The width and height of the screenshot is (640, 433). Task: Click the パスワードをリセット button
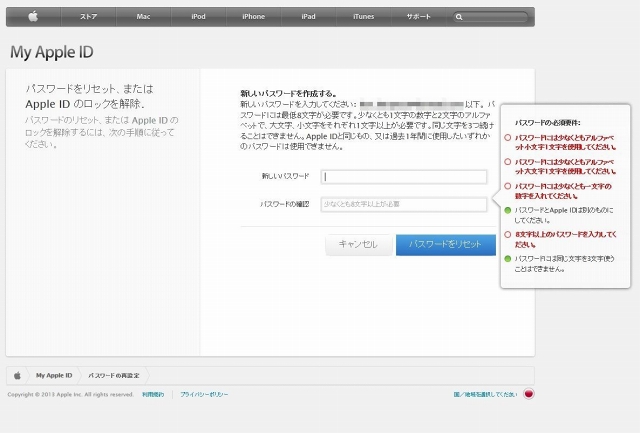446,244
